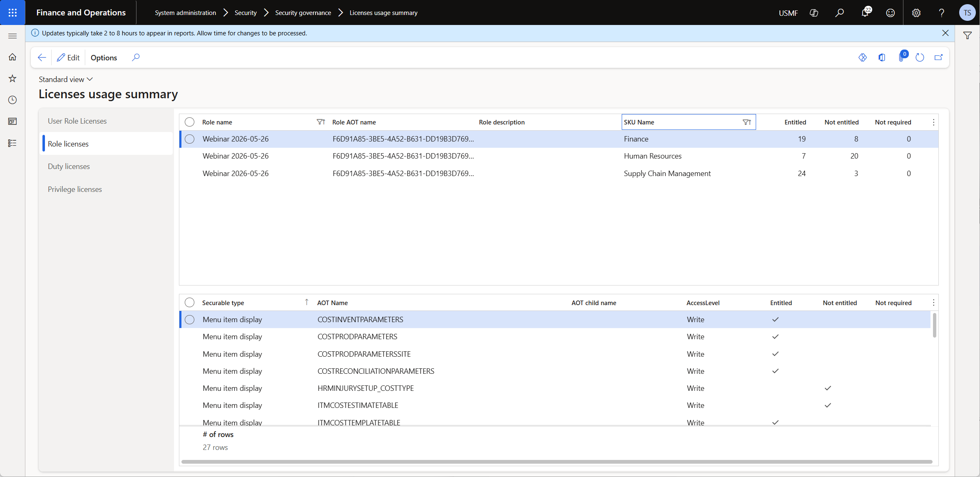Select all rows in Role name grid

click(189, 122)
